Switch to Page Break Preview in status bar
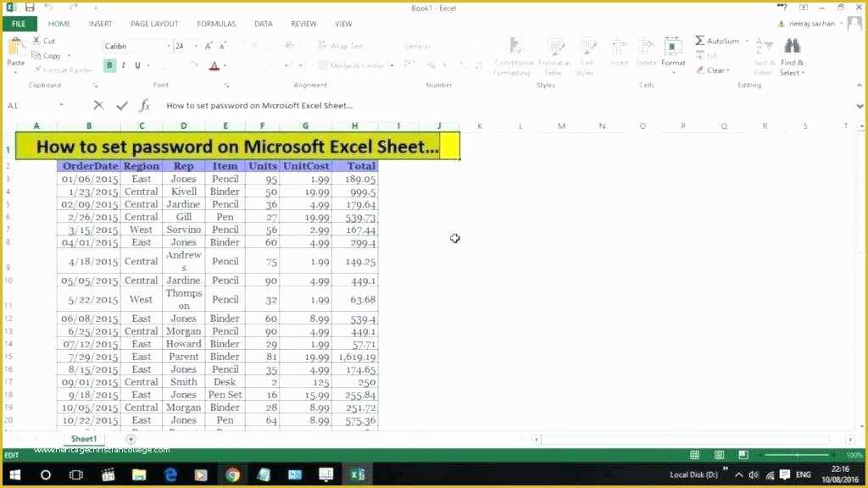Screen dimensions: 868x488 pos(743,455)
